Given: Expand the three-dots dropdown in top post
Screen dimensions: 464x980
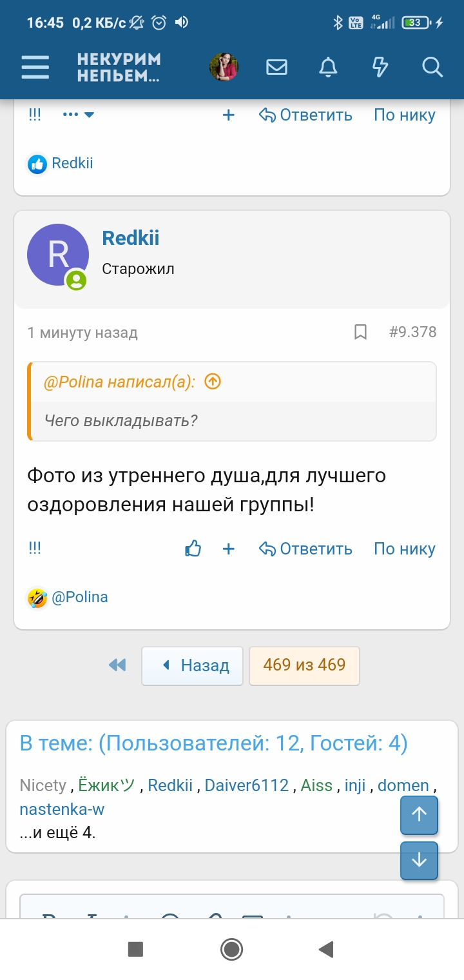Looking at the screenshot, I should tap(79, 115).
